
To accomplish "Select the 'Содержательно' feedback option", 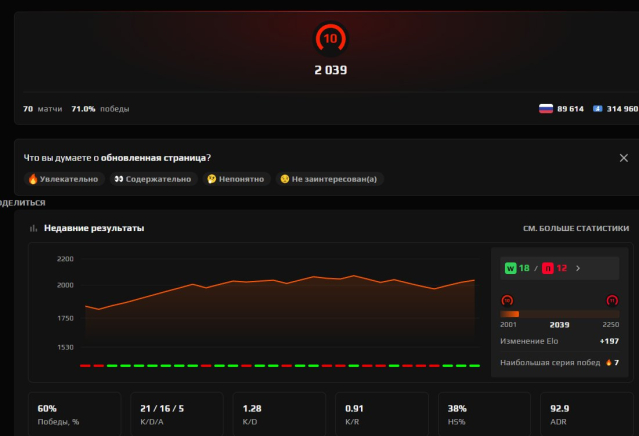I will tap(152, 179).
